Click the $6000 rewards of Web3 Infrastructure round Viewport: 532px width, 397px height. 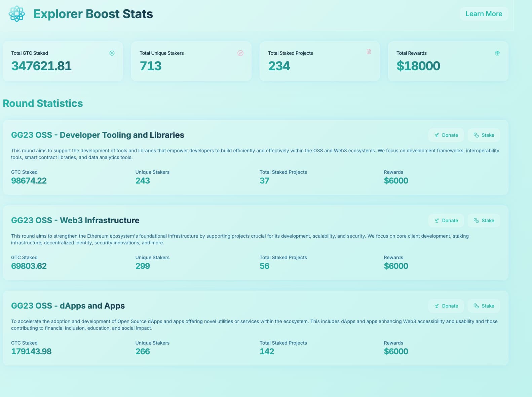pos(396,266)
